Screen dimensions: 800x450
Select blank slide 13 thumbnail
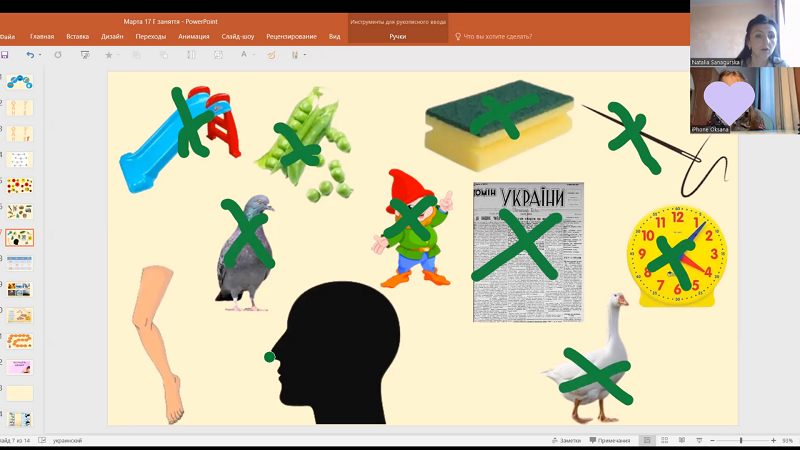click(x=20, y=393)
